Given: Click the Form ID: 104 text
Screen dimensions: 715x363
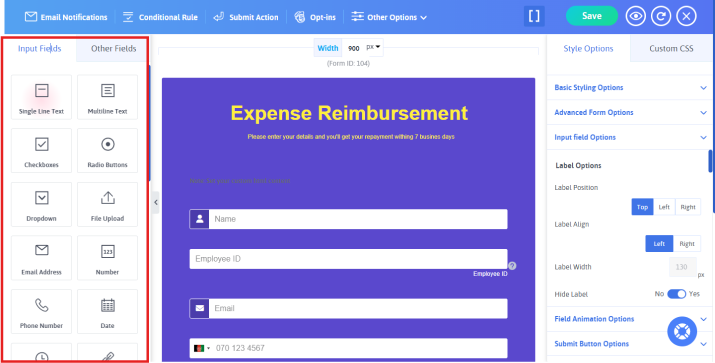Looking at the screenshot, I should click(x=348, y=63).
